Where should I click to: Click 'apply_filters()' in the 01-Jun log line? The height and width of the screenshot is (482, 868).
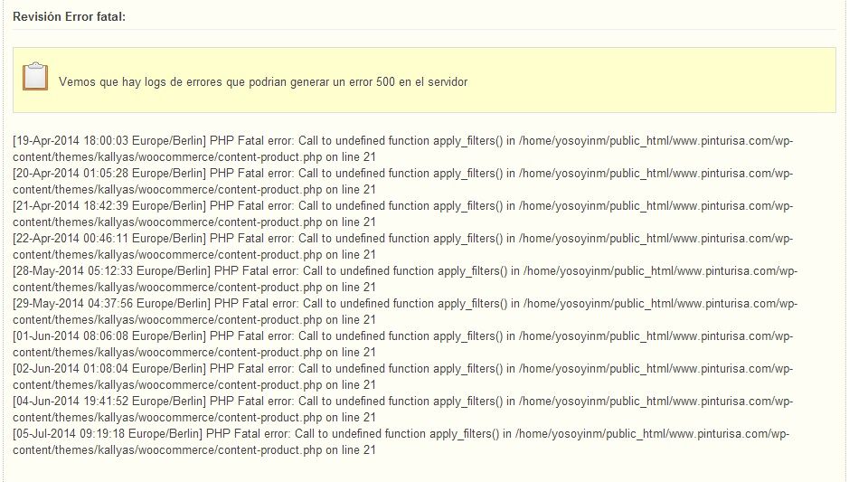(467, 336)
